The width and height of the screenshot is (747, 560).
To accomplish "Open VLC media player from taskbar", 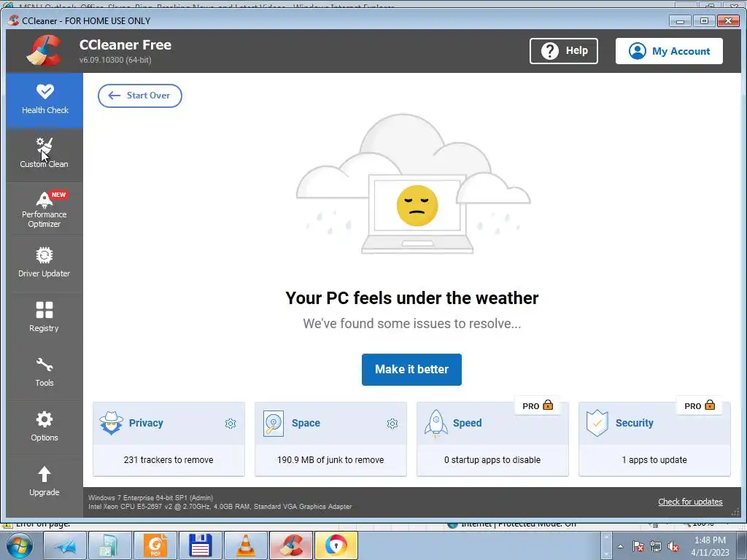I will click(246, 545).
